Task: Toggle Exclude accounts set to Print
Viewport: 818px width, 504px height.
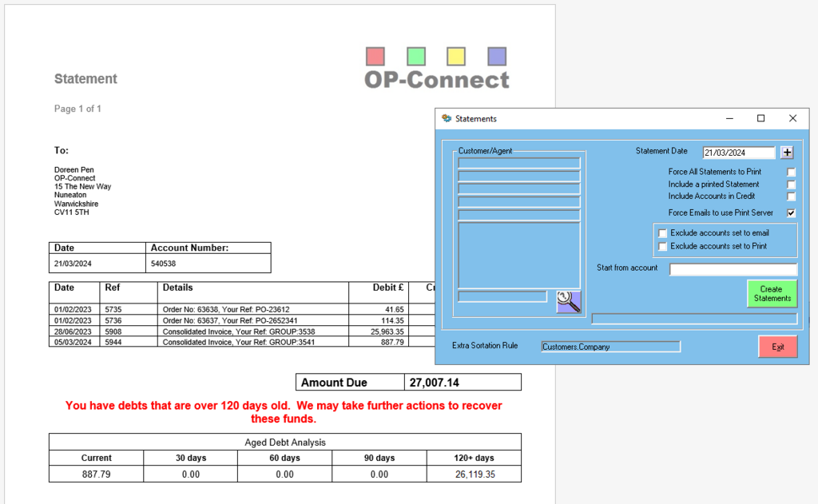Action: (662, 246)
